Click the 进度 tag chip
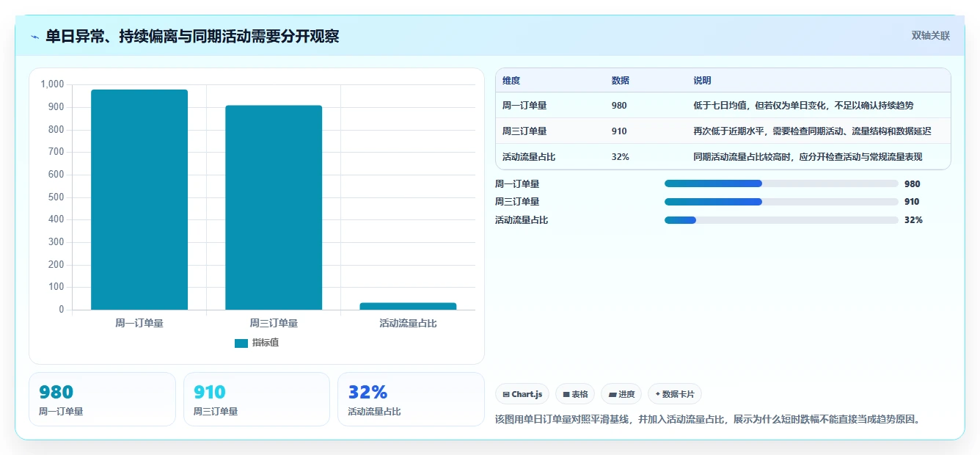The width and height of the screenshot is (980, 455). pos(621,394)
